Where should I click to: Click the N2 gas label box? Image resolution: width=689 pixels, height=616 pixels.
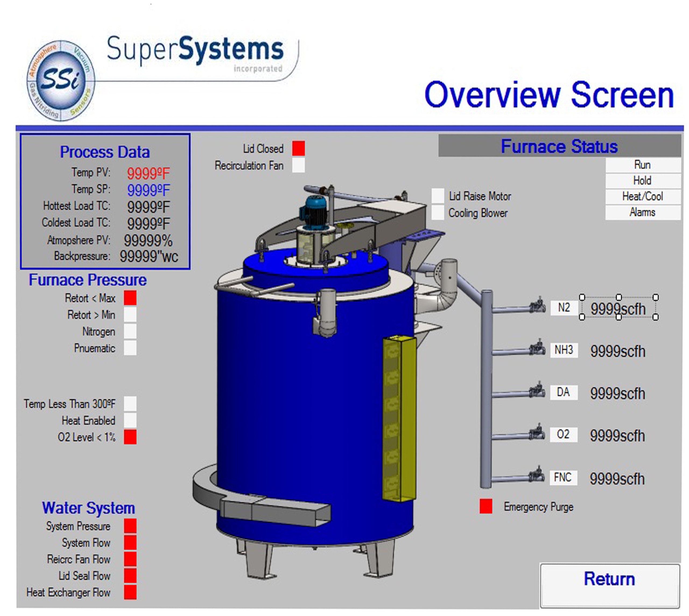tap(564, 308)
